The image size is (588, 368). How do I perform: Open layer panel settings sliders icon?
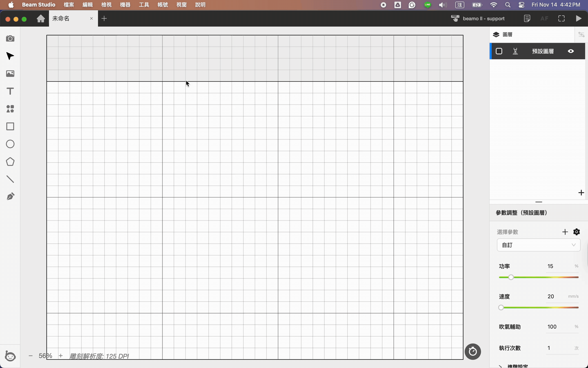[581, 35]
